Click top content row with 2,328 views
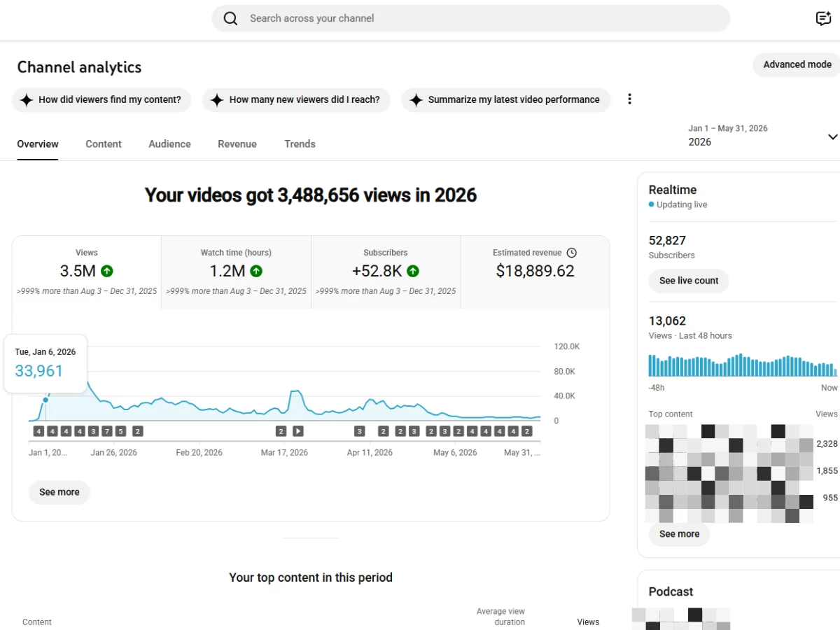Viewport: 840px width, 630px height. pos(741,444)
